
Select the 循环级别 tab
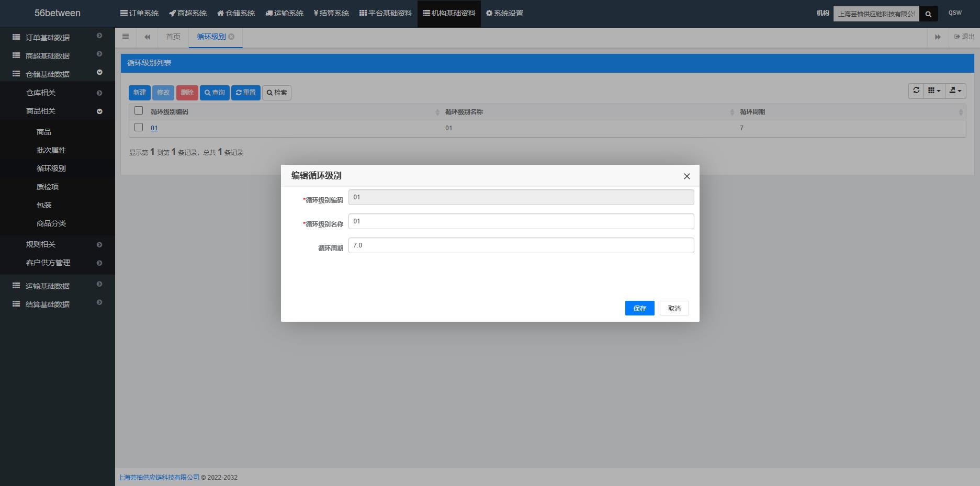(211, 37)
